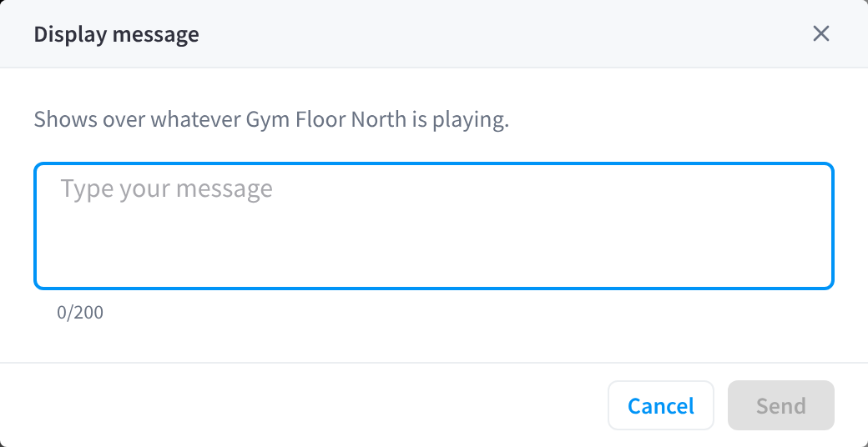Click the greyed-out Send button
The width and height of the screenshot is (868, 447).
(781, 405)
